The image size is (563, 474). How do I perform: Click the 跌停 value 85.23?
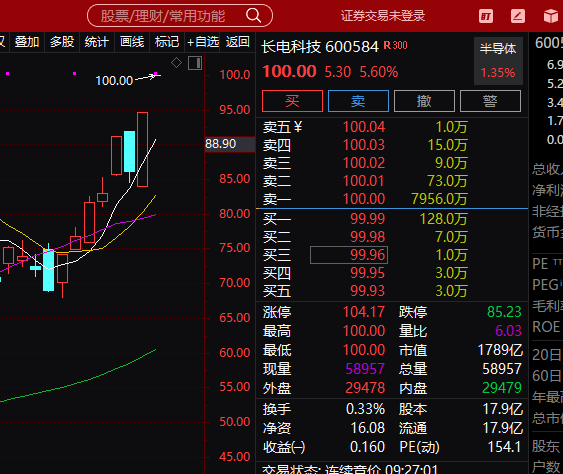[x=504, y=312]
